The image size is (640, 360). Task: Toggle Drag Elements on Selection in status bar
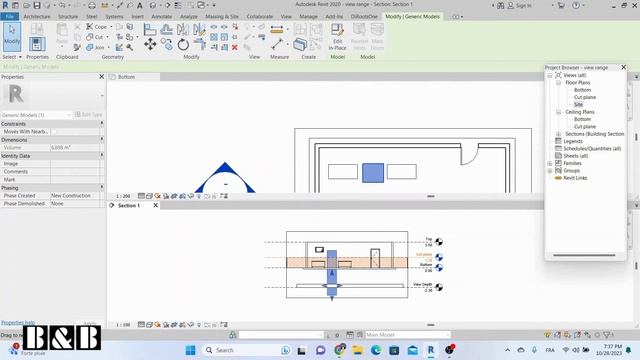(587, 335)
